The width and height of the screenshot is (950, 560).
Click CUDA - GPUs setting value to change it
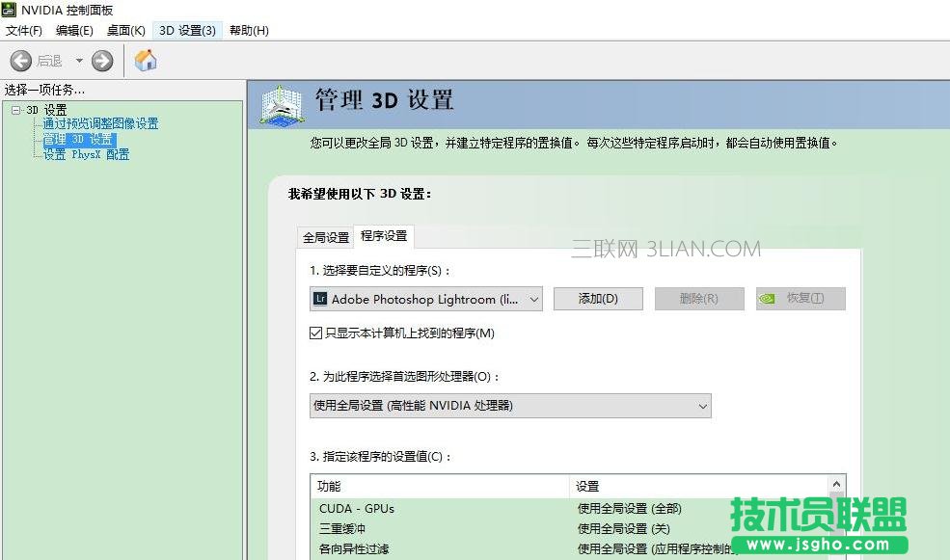637,508
